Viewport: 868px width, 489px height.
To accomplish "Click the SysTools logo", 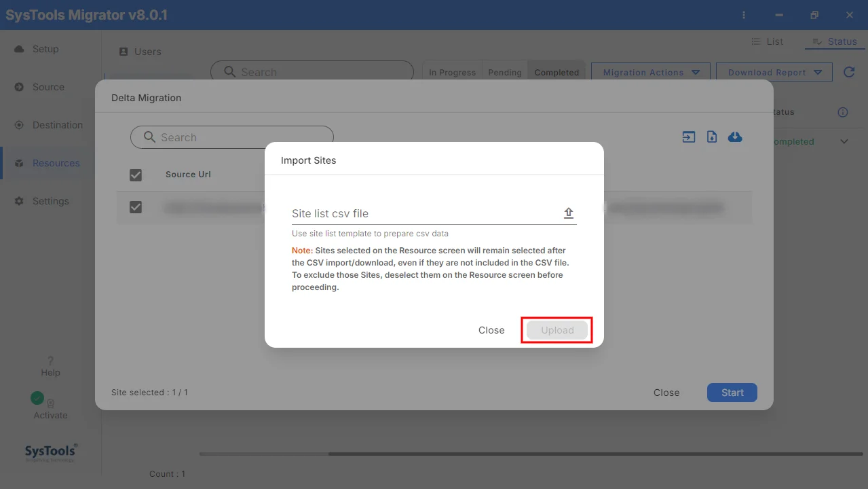I will (50, 452).
